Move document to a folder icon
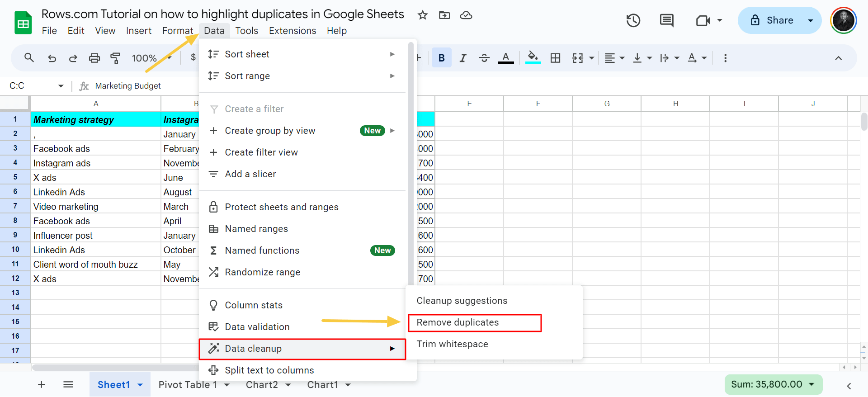 pyautogui.click(x=444, y=15)
